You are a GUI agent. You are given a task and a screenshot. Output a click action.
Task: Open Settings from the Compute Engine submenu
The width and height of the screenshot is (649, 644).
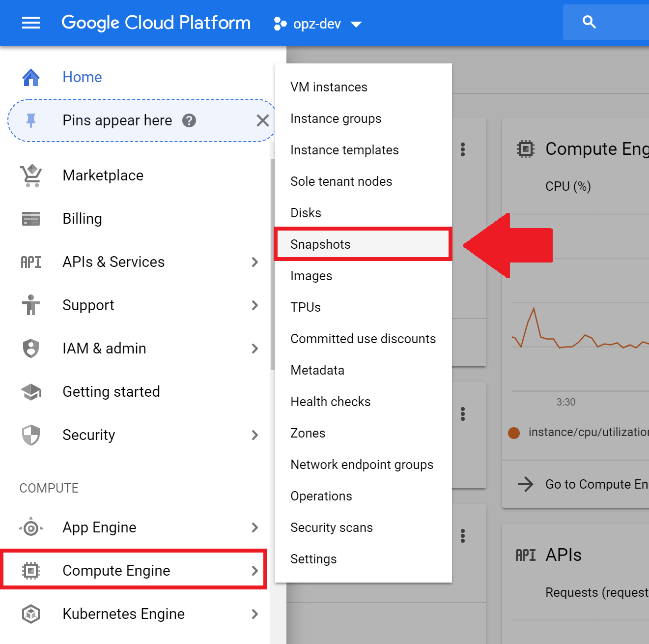point(363,559)
